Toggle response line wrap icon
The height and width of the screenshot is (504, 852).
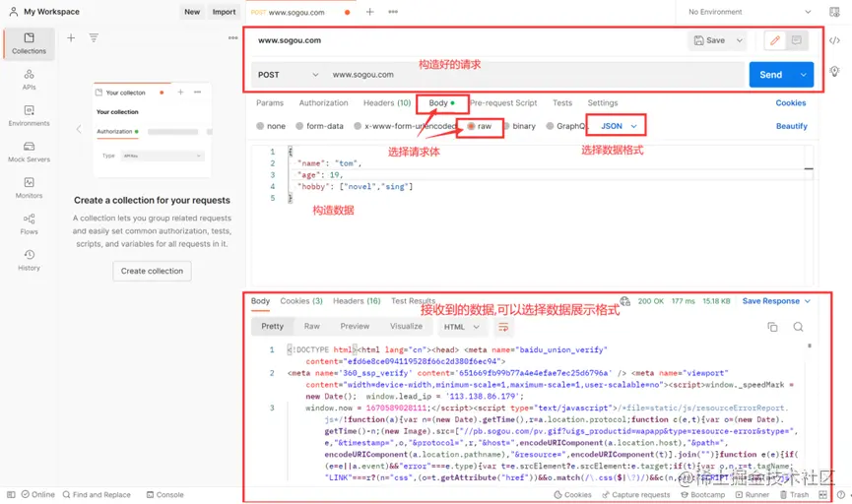click(x=503, y=327)
